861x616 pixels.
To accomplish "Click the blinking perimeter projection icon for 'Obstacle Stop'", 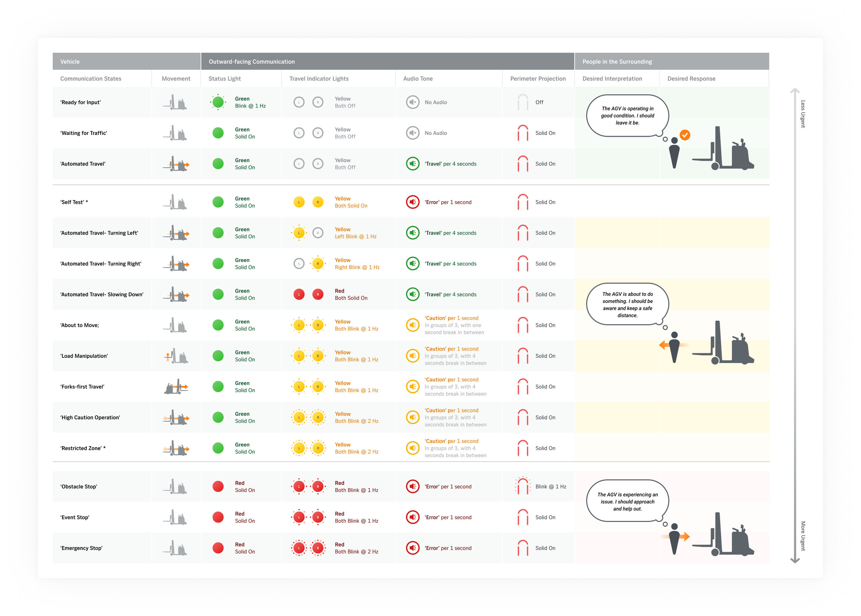I will click(523, 486).
